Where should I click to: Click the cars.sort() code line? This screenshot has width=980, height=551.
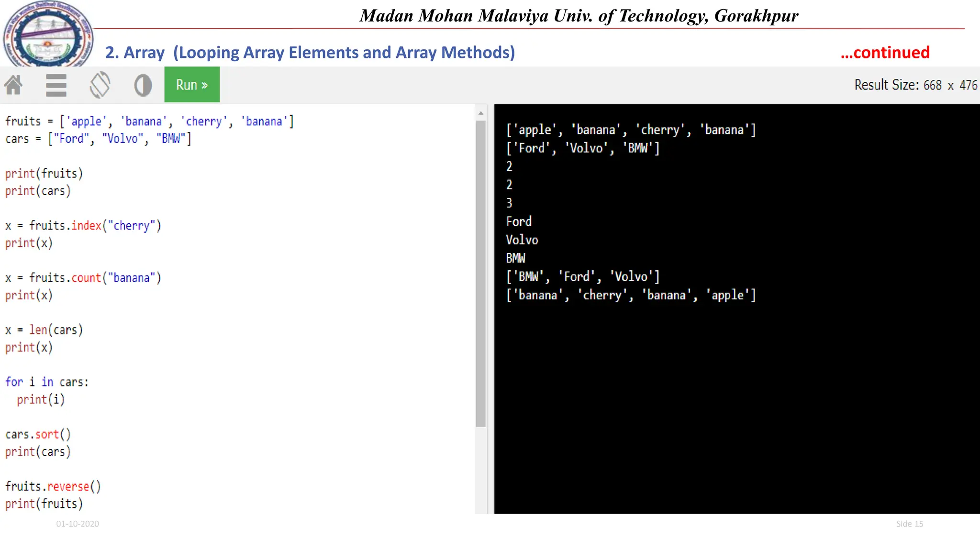tap(38, 434)
